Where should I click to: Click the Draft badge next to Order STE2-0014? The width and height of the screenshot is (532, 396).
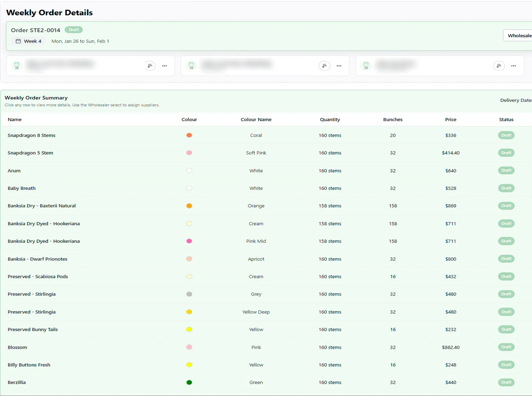tap(74, 30)
